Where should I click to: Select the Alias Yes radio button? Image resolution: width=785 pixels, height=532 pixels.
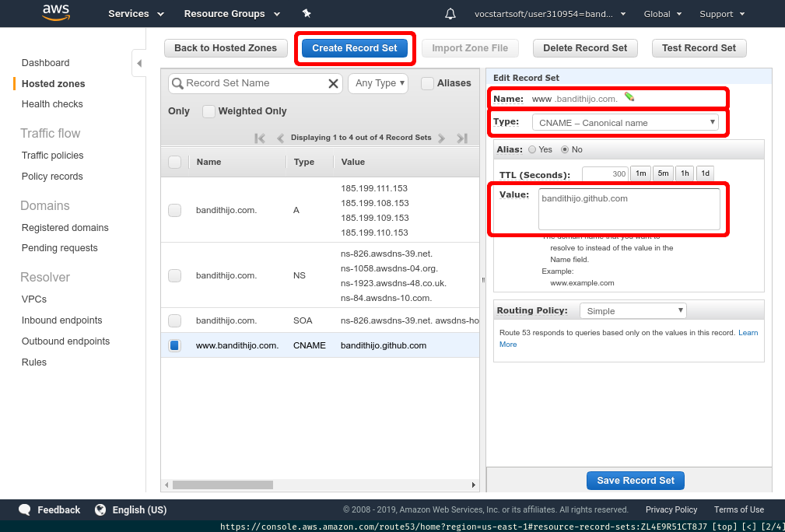pos(532,149)
